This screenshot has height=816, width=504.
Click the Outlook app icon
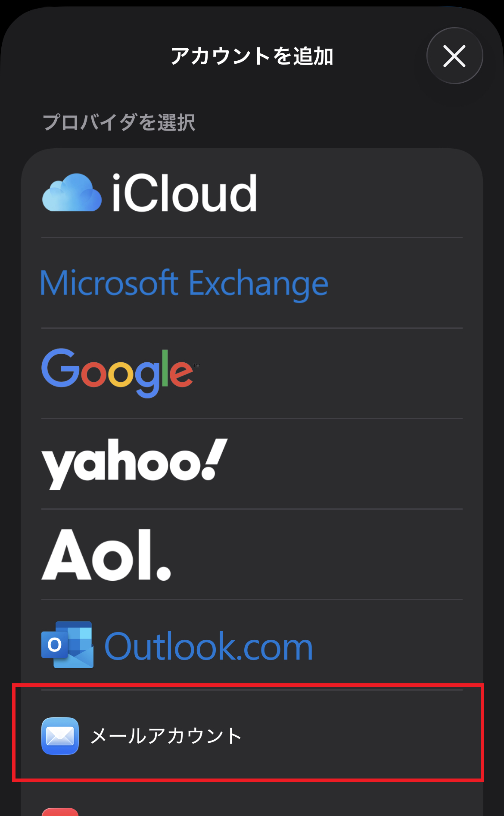68,645
